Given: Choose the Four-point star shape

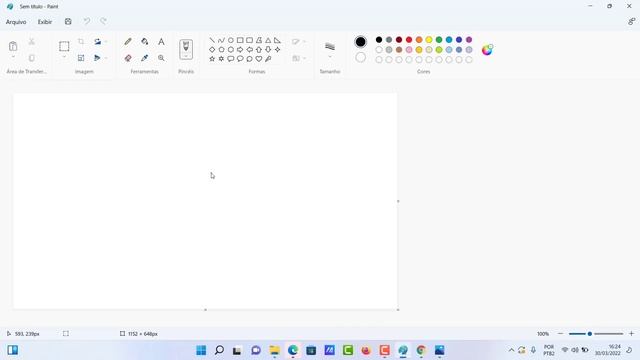Looking at the screenshot, I should tap(278, 49).
